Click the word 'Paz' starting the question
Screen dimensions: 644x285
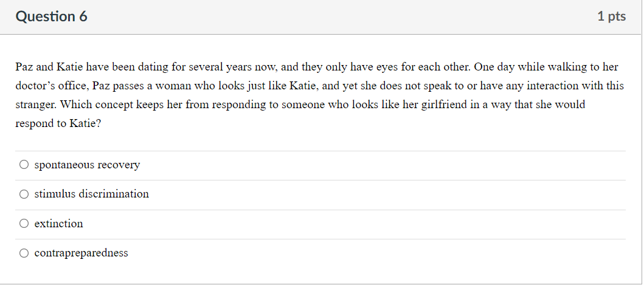point(24,66)
